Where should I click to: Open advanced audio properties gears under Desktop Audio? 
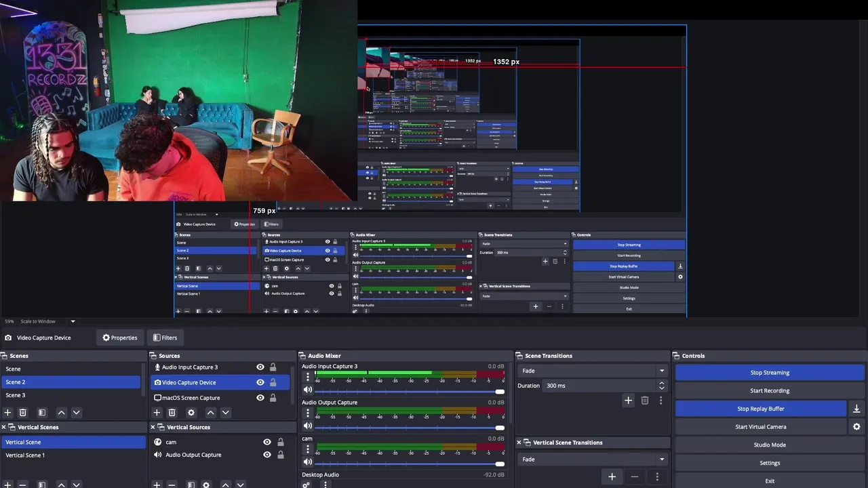pyautogui.click(x=306, y=485)
